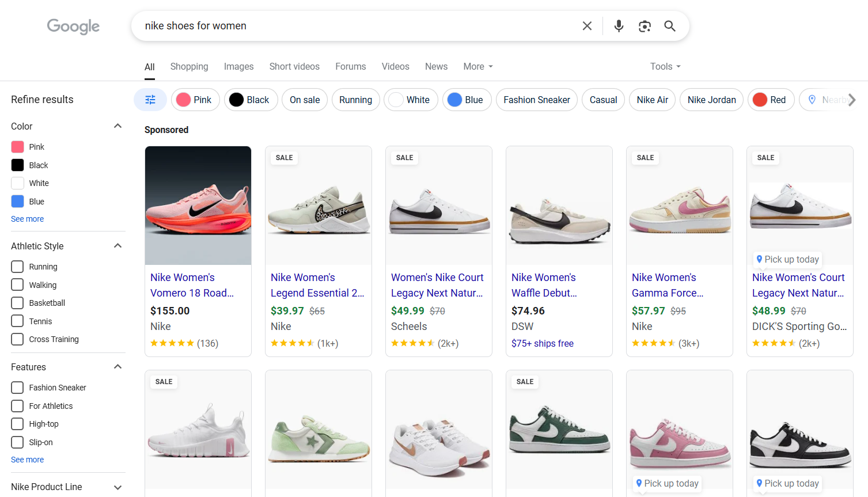Collapse the Color filter section
The image size is (868, 497).
tap(117, 126)
